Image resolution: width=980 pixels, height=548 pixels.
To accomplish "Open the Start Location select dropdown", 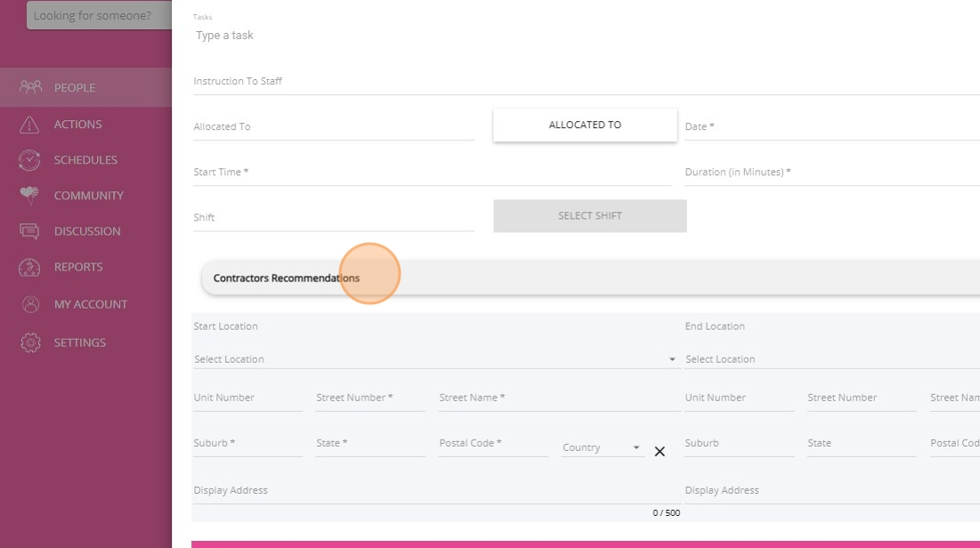I will (434, 359).
